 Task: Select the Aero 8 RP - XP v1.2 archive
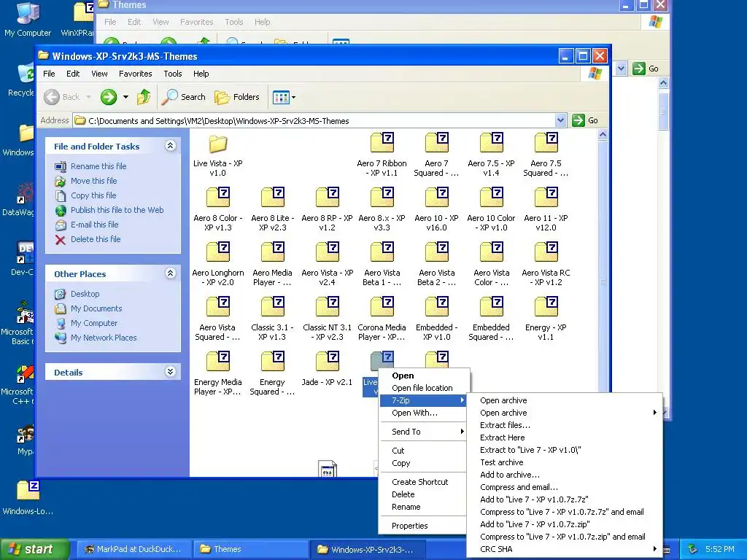(x=328, y=209)
